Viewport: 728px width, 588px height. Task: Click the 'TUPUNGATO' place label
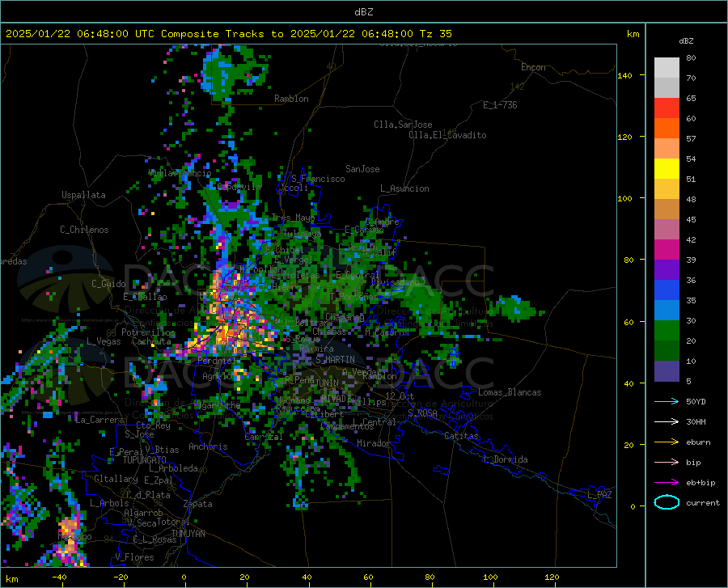[x=145, y=460]
